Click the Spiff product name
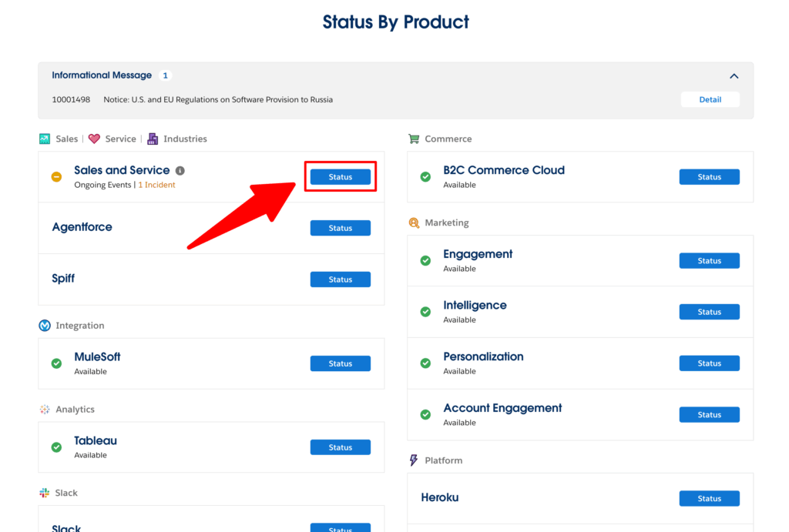The image size is (789, 532). pyautogui.click(x=63, y=279)
